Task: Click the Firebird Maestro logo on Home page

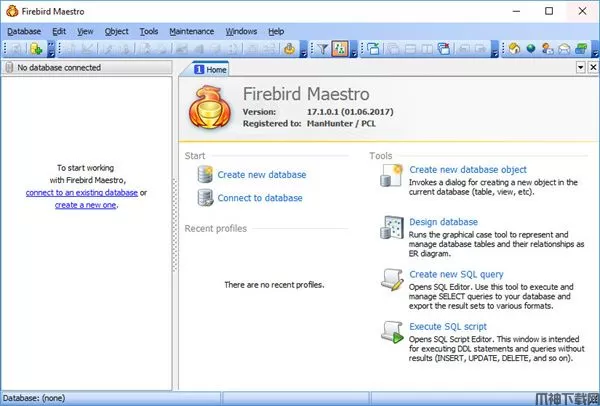Action: (210, 107)
